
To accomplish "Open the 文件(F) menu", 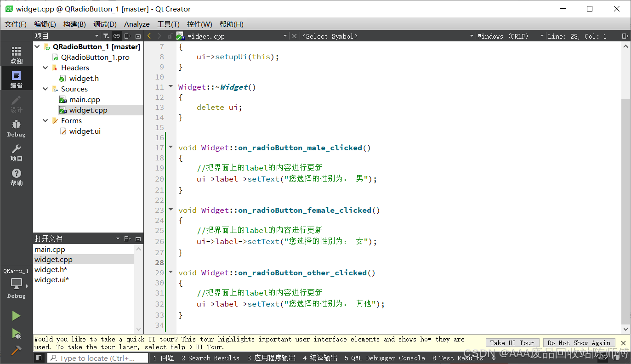I will click(x=16, y=24).
